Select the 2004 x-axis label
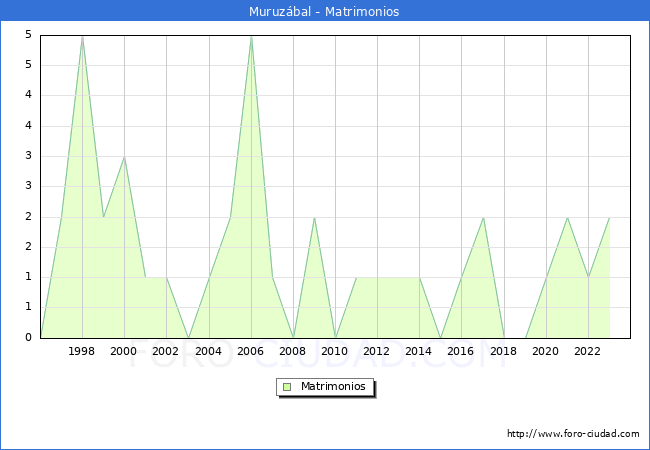The image size is (650, 450). (209, 351)
